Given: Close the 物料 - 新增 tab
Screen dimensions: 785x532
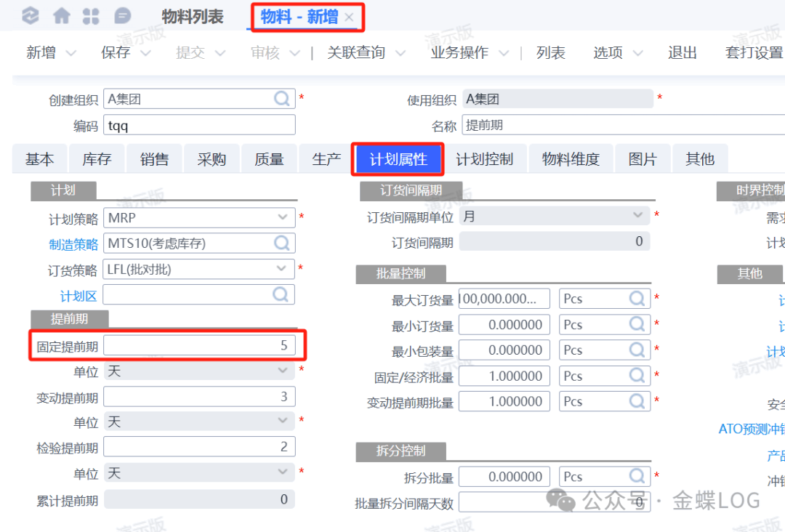Looking at the screenshot, I should point(350,17).
